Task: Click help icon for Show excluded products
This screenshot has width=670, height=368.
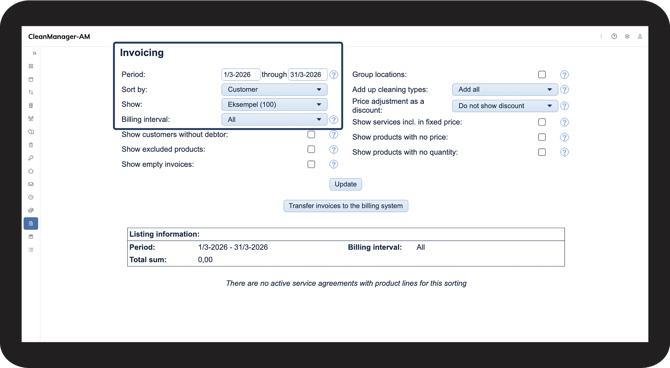Action: (x=334, y=150)
